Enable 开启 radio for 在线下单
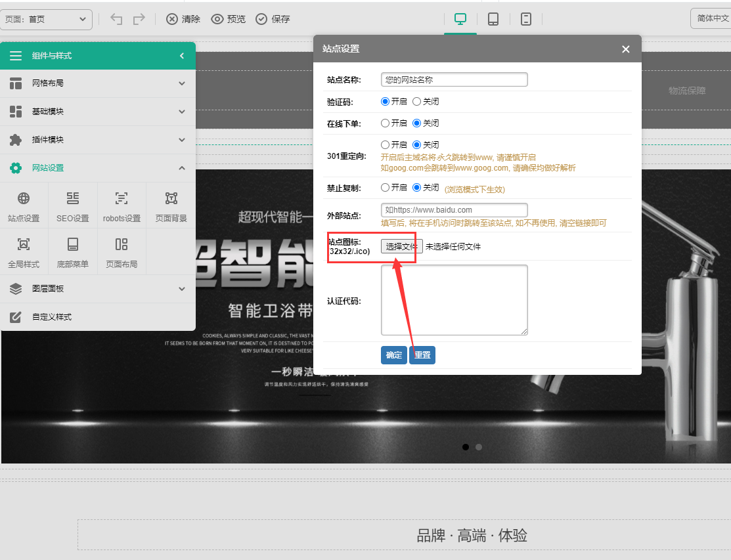The width and height of the screenshot is (731, 560). pyautogui.click(x=386, y=123)
